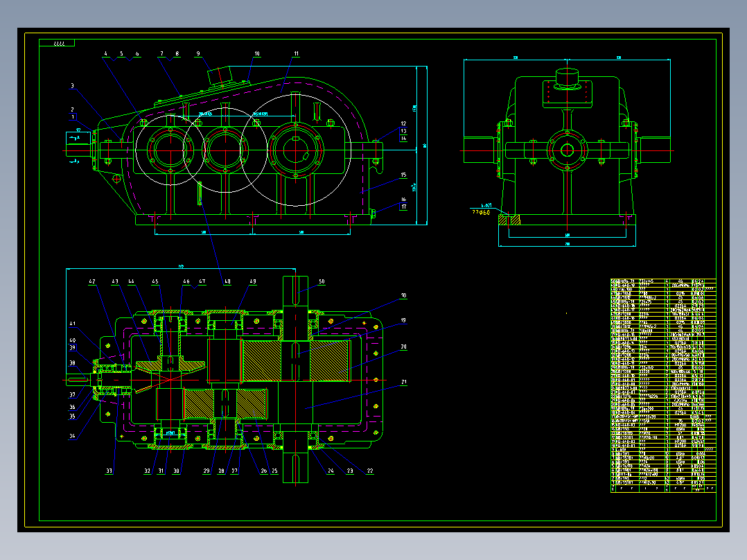The width and height of the screenshot is (747, 560).
Task: Select part label 19
Action: [403, 321]
